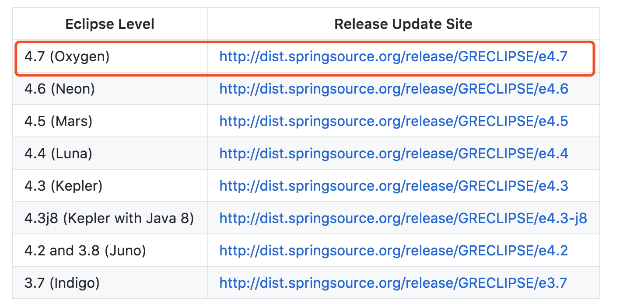Open the e3.7 Indigo update site link
The image size is (644, 307).
393,283
